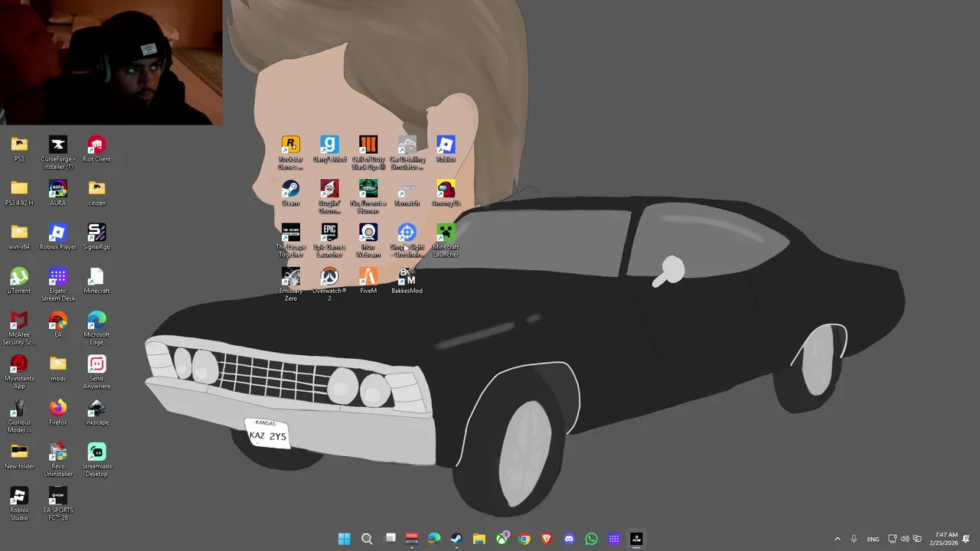Image resolution: width=980 pixels, height=551 pixels.
Task: Open the Rockstar Games Launcher desktop shortcut
Action: tap(290, 153)
